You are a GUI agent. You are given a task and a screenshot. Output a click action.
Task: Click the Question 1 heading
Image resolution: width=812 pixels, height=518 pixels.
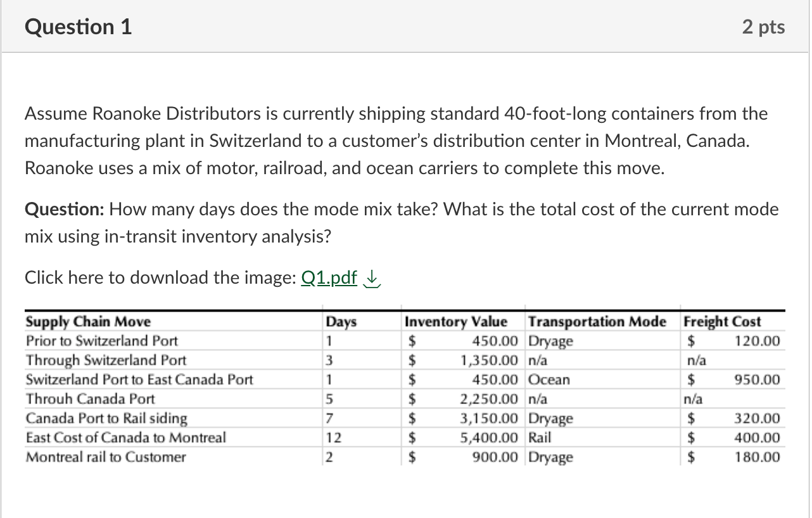click(x=78, y=27)
